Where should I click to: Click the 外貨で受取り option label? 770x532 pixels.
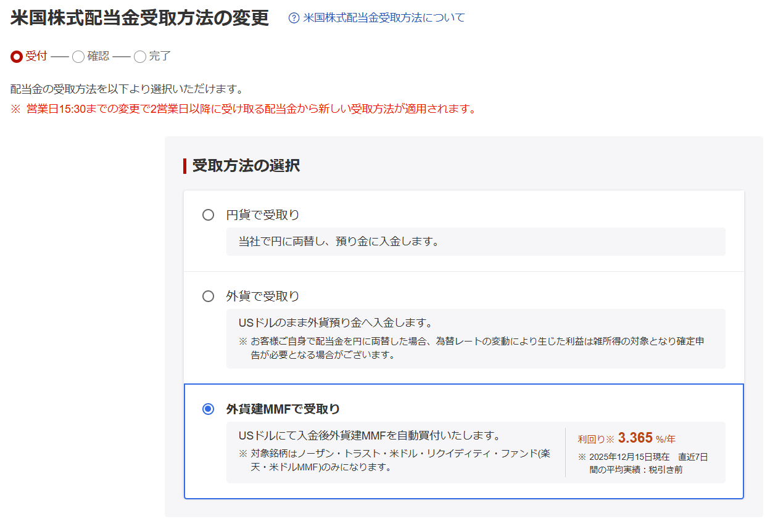click(263, 297)
